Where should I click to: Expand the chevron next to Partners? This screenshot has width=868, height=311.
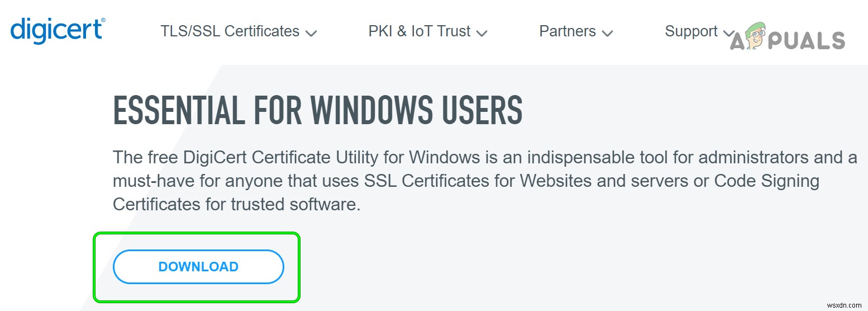coord(608,33)
